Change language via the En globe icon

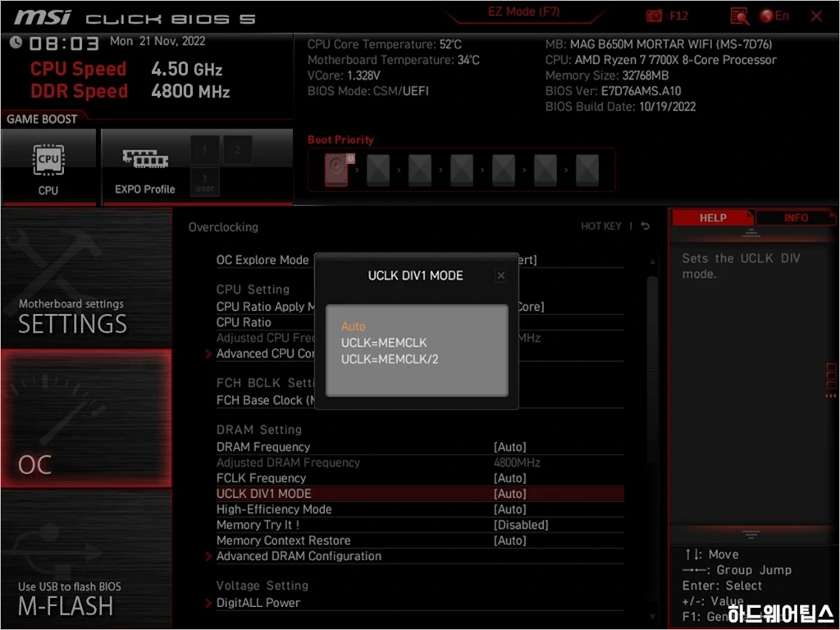click(x=774, y=16)
